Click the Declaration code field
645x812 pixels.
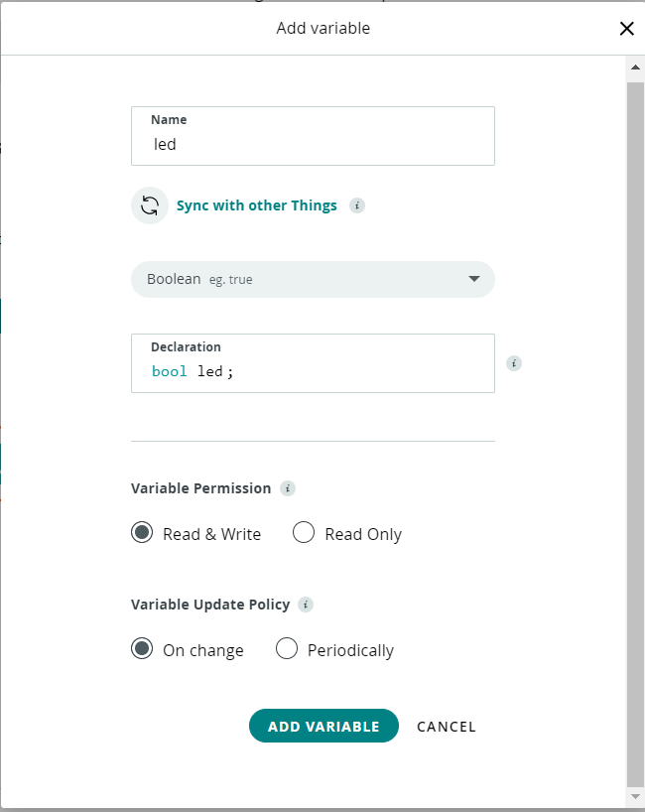pos(313,371)
